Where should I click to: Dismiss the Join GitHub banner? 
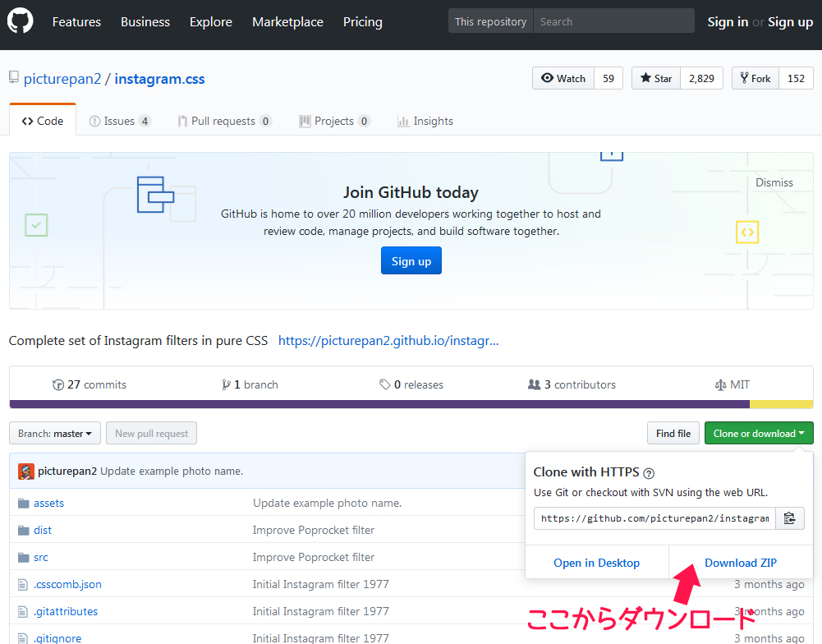click(774, 182)
